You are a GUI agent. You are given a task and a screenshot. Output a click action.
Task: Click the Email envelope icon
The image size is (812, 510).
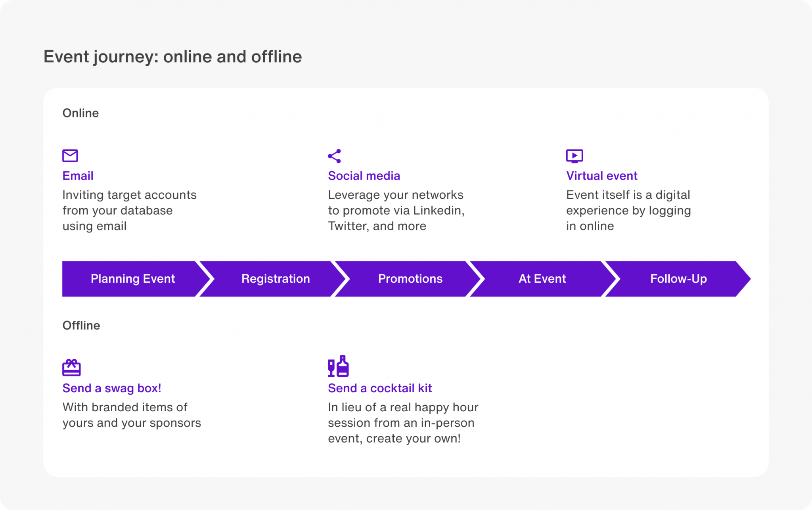pos(70,156)
